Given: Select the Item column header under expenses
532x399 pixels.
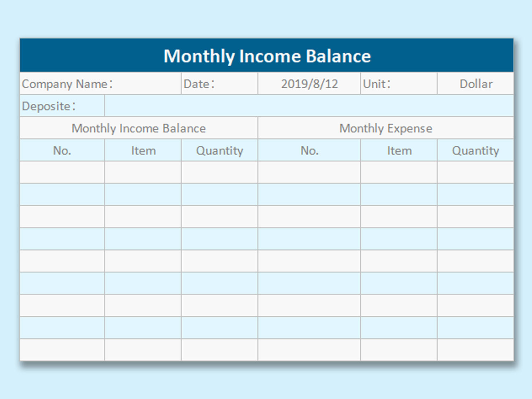Looking at the screenshot, I should [399, 150].
